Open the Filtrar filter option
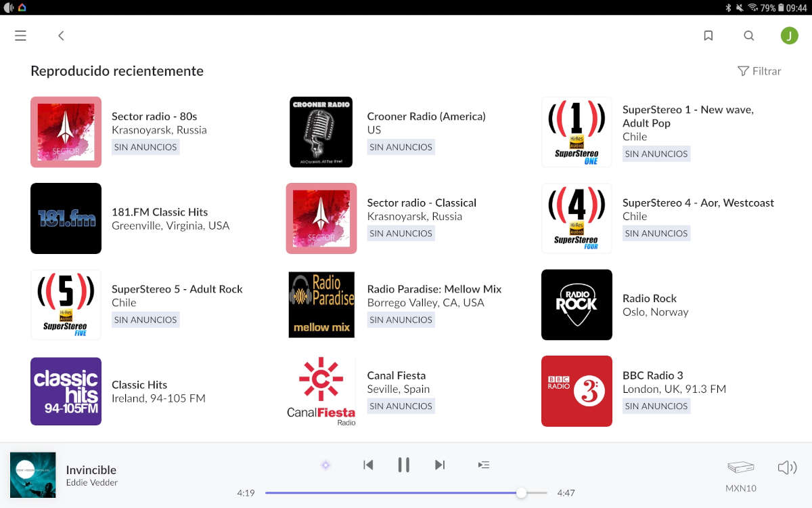Viewport: 812px width, 508px height. tap(759, 71)
